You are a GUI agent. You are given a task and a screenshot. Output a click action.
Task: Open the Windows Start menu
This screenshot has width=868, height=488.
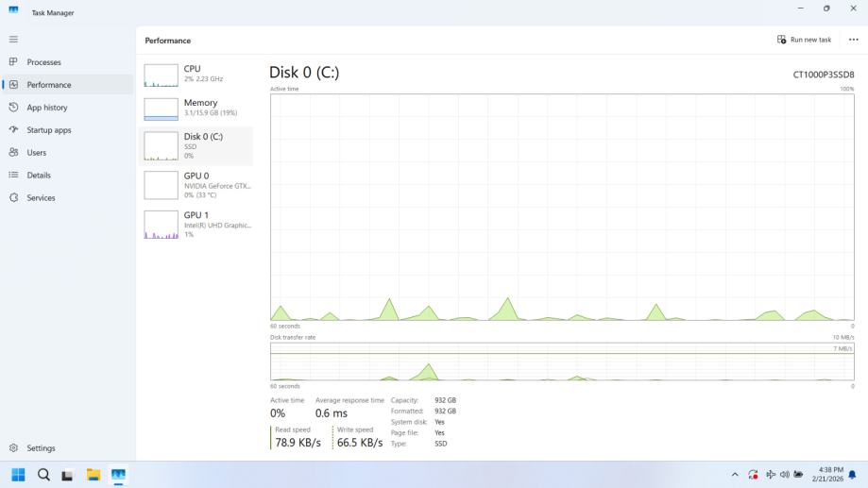[18, 475]
